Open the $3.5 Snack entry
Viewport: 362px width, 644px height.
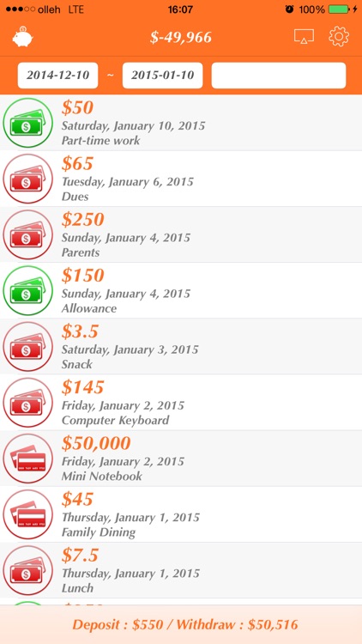(x=181, y=346)
